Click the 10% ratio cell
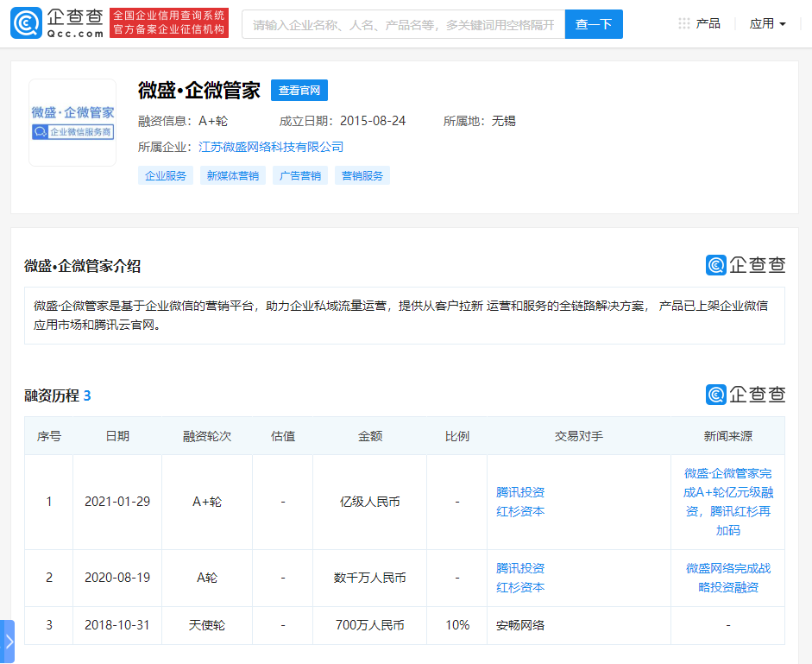Viewport: 812px width, 664px height. click(457, 626)
